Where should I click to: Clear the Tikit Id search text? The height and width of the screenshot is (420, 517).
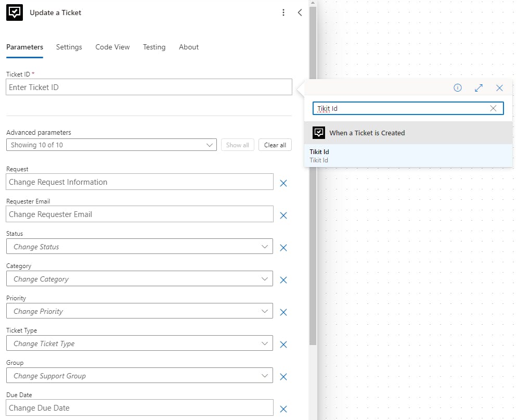pos(494,108)
